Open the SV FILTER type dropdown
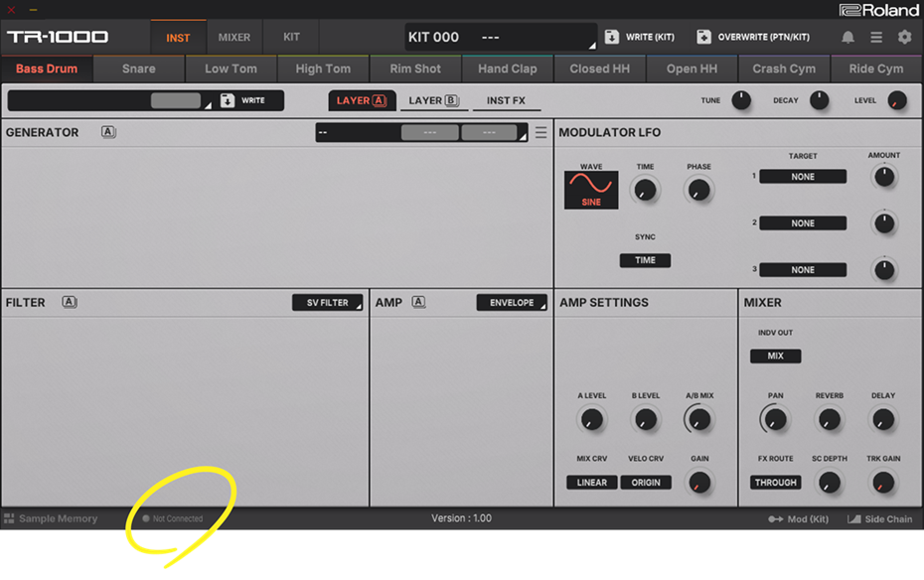The image size is (924, 580). coord(328,303)
